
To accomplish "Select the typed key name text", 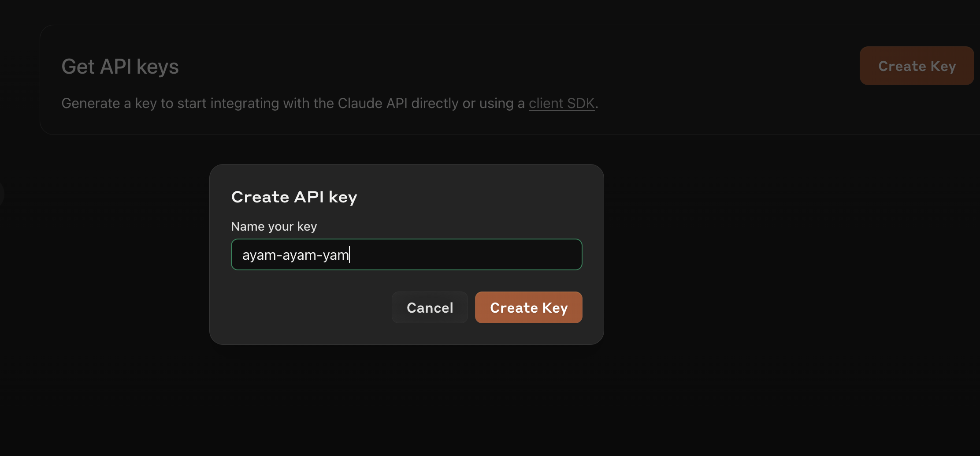I will point(295,254).
